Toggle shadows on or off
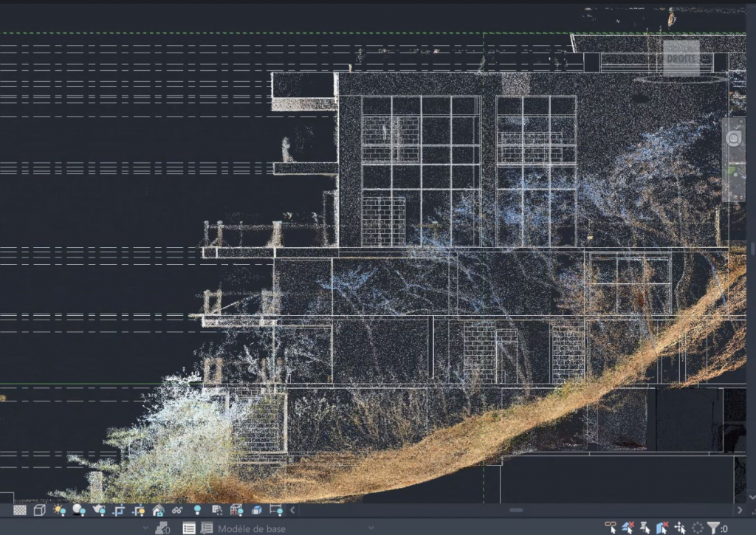Image resolution: width=756 pixels, height=535 pixels. [79, 510]
